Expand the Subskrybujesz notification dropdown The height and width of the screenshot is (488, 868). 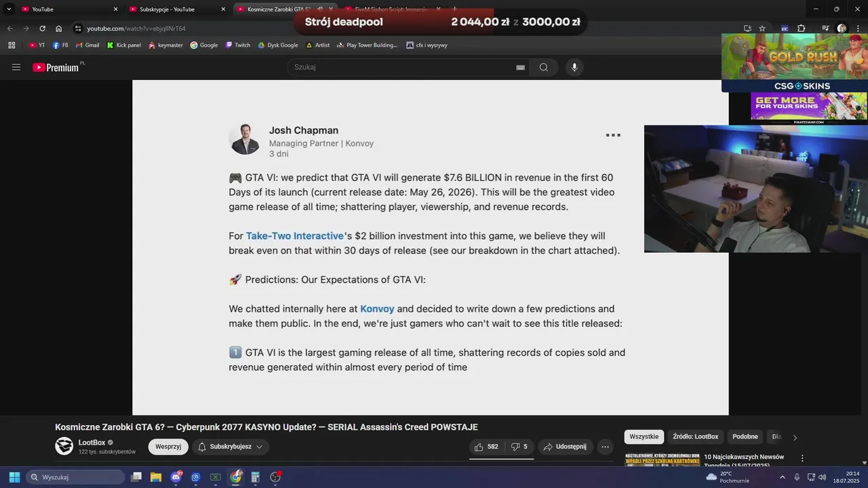pyautogui.click(x=231, y=447)
